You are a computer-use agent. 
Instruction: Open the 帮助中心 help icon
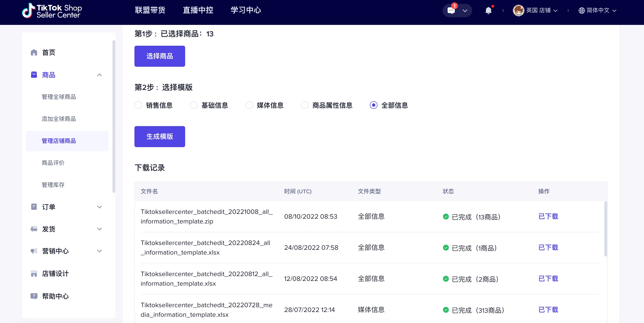pos(34,296)
